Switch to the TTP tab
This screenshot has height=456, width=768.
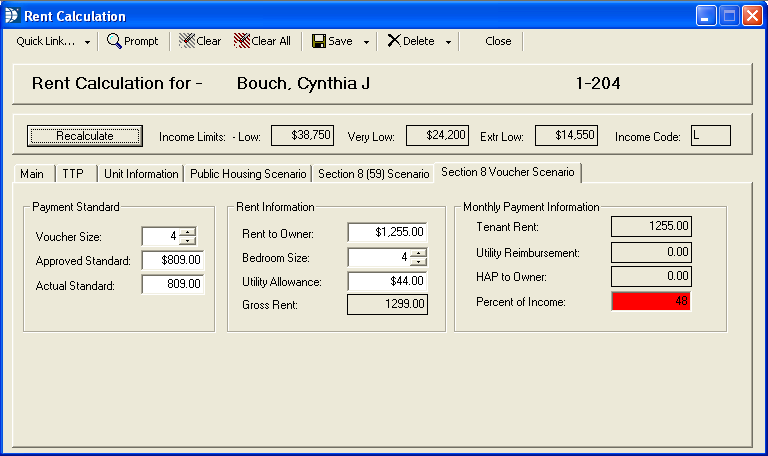pyautogui.click(x=73, y=173)
